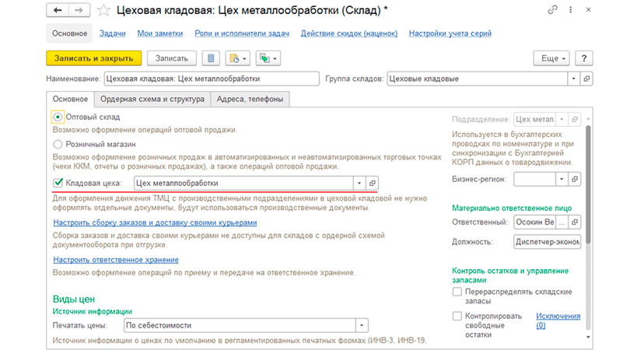
Task: Add this form to favorites with the star
Action: point(103,10)
